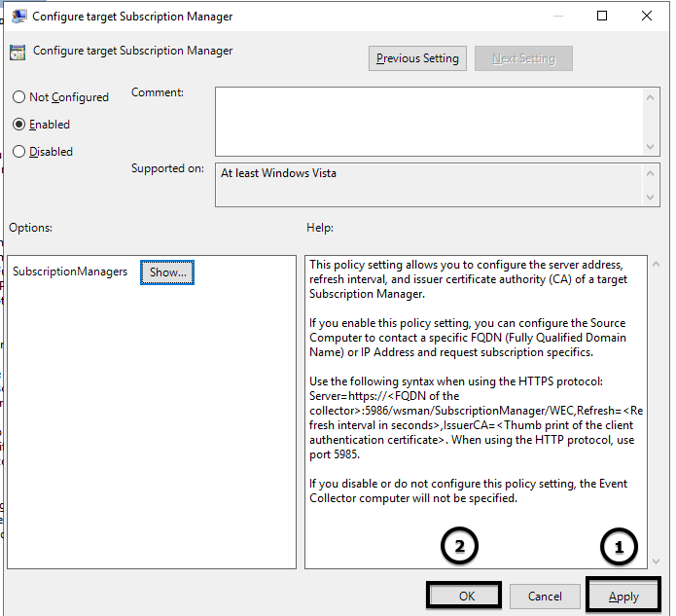Cancel the policy dialog
The width and height of the screenshot is (676, 616).
pos(545,597)
